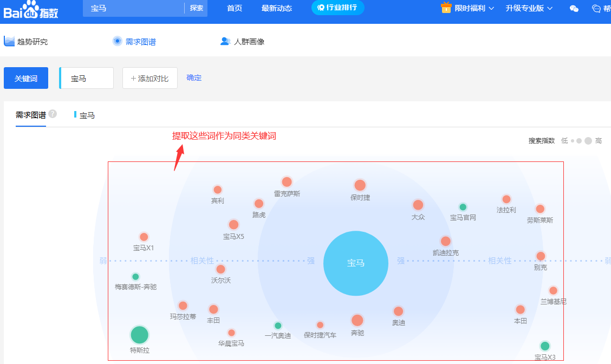Select the 奥迪 keyword bubble

coord(398,311)
